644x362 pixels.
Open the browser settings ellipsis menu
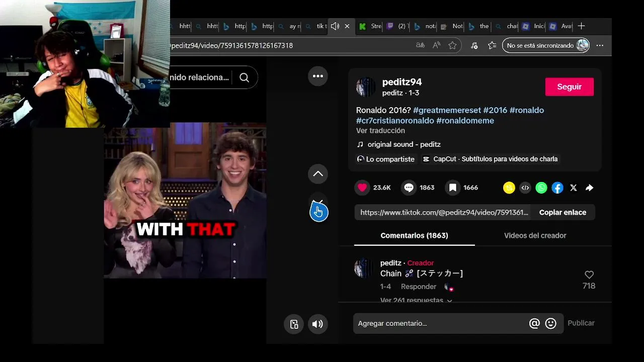600,45
